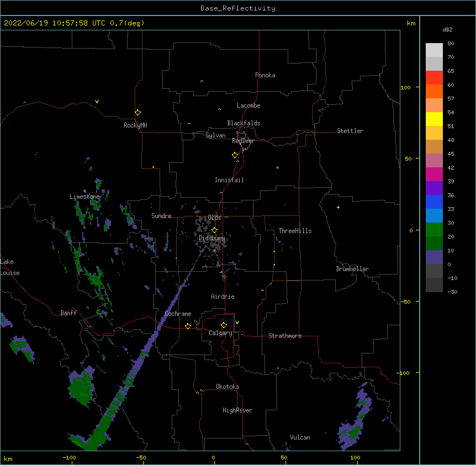Select the magenta 42 dBZ legend swatch
The image size is (476, 465).
click(434, 174)
